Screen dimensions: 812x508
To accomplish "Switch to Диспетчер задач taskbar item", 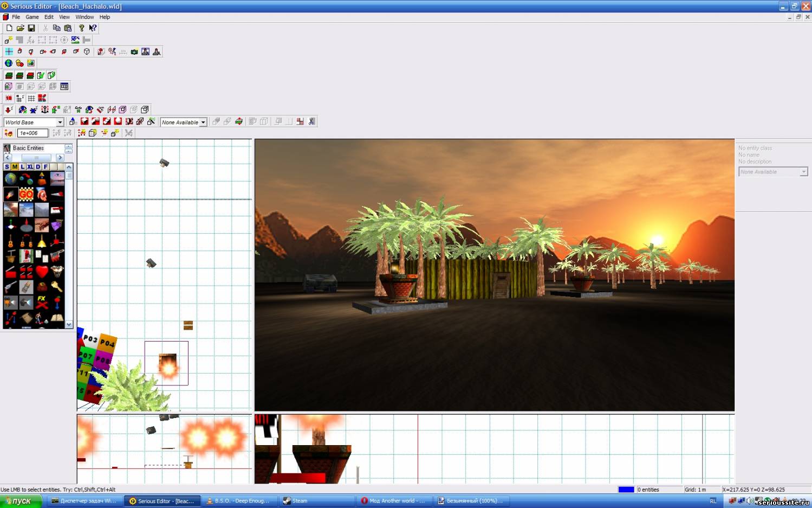I will click(86, 501).
